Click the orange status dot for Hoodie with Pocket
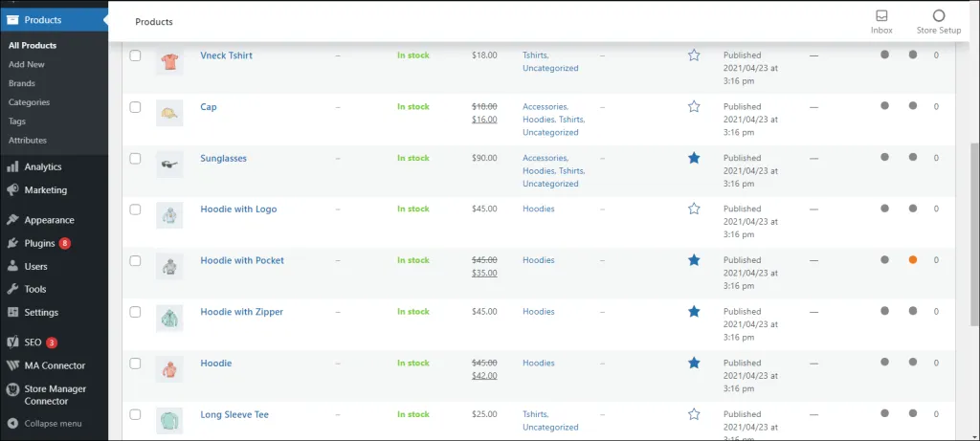This screenshot has height=441, width=980. (913, 260)
